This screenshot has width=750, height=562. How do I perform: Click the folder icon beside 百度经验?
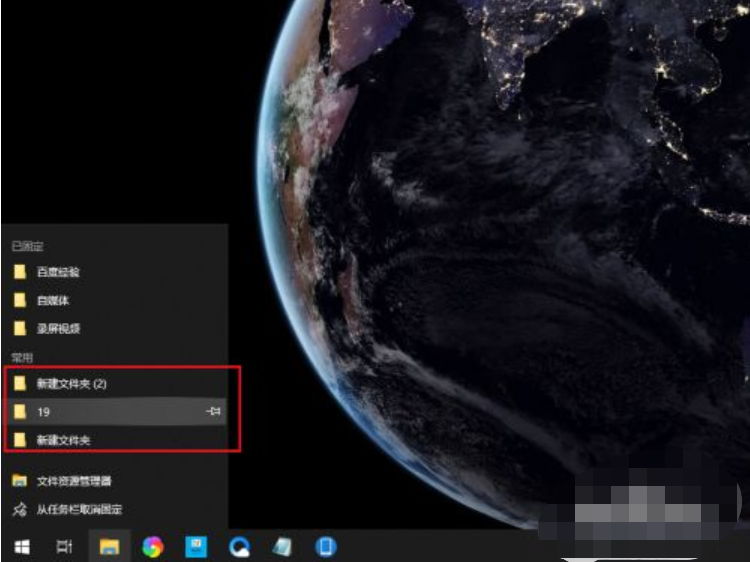19,272
